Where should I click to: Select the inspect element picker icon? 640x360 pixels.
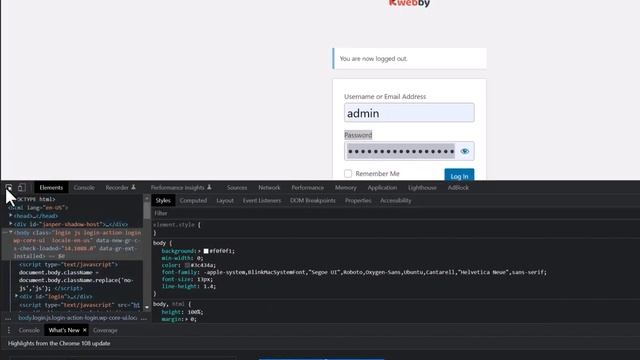click(9, 187)
